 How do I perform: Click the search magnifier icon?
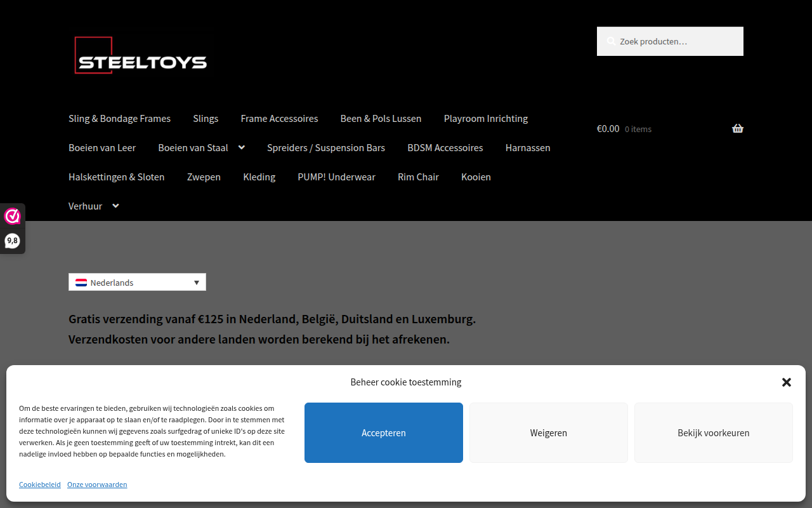click(x=611, y=41)
